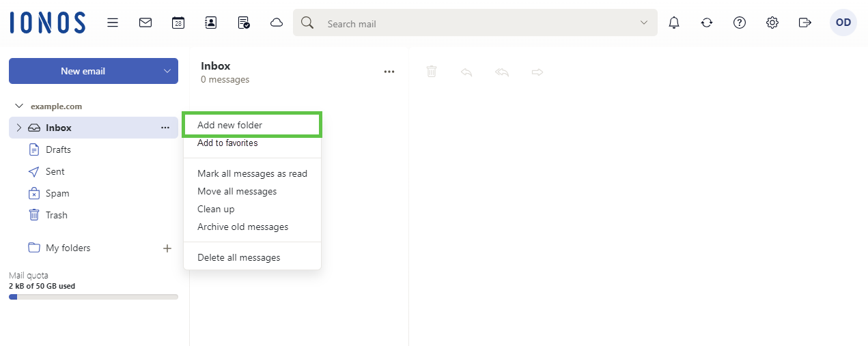
Task: Open the Calendar app icon
Action: coord(178,23)
